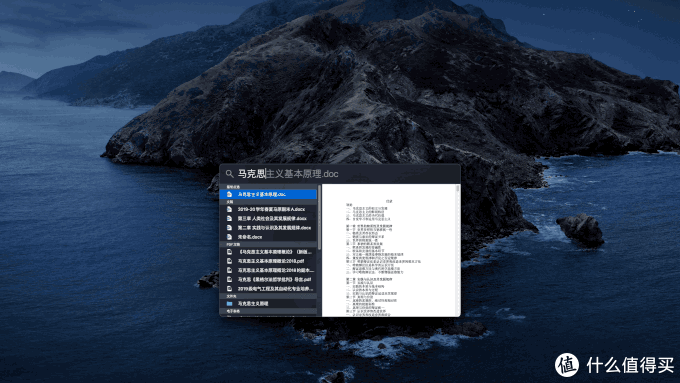Select the 2018 的副本 PDF result

pyautogui.click(x=268, y=270)
